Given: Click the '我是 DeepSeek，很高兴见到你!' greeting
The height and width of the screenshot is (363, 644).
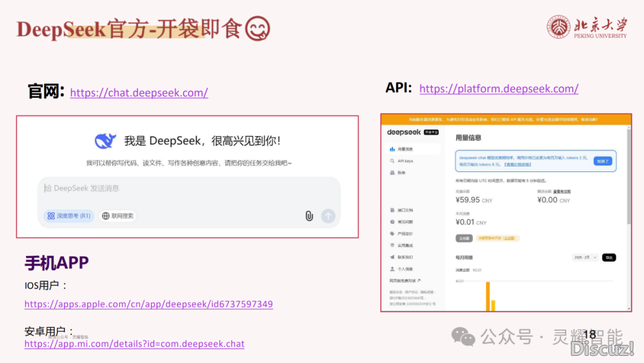Looking at the screenshot, I should (x=203, y=141).
